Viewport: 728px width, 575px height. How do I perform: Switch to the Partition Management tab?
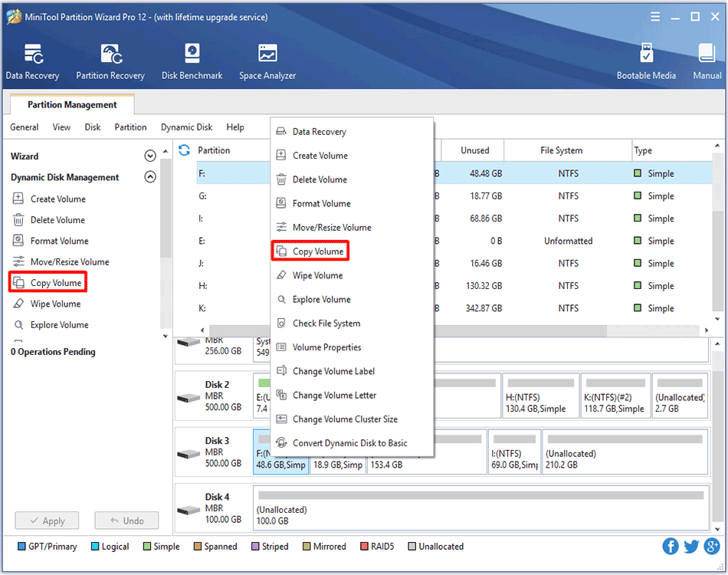72,105
